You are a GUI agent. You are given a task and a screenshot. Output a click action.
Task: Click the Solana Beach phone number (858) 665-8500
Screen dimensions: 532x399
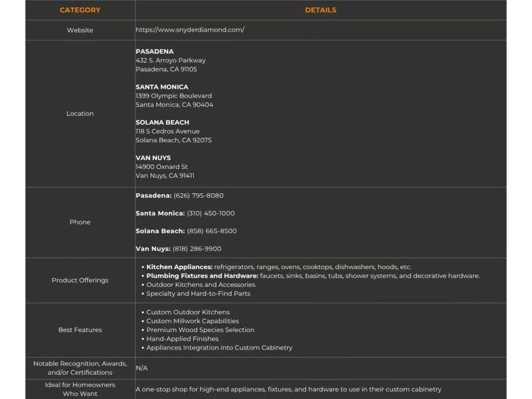point(211,231)
